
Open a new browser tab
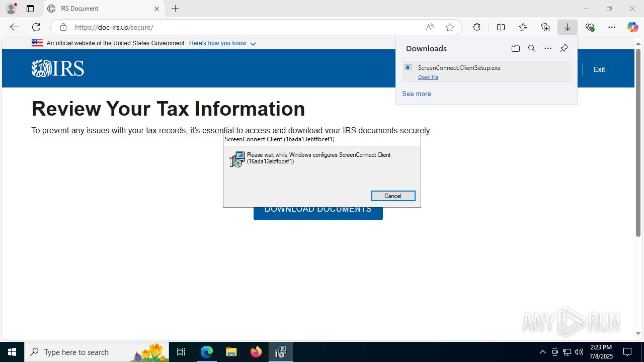(175, 9)
